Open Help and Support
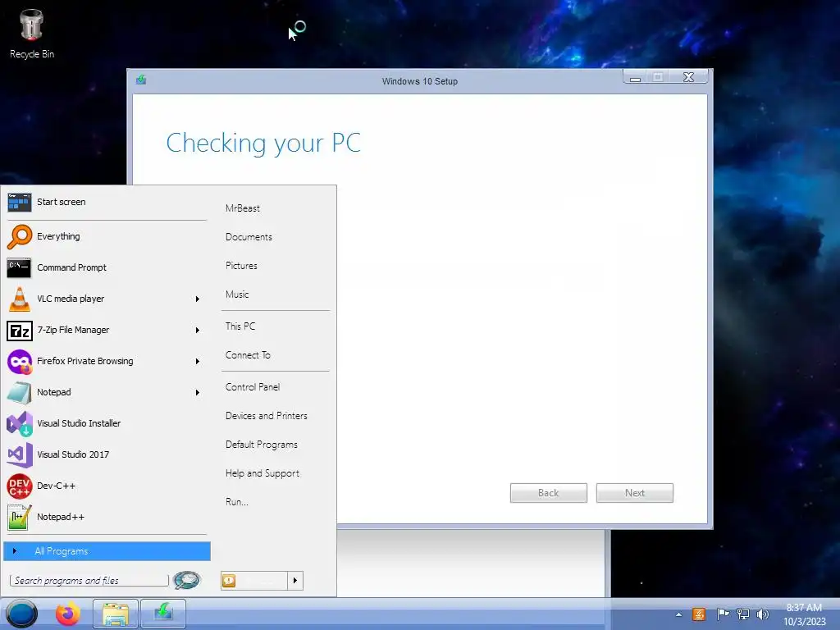 pos(262,473)
